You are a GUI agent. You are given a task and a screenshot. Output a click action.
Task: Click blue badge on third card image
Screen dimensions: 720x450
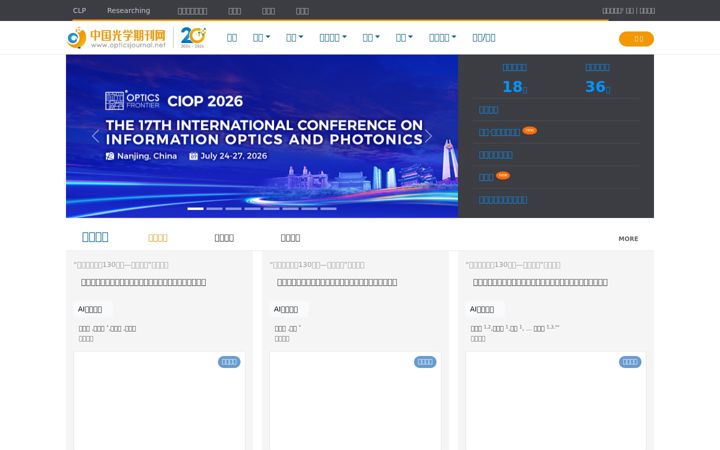coord(630,362)
